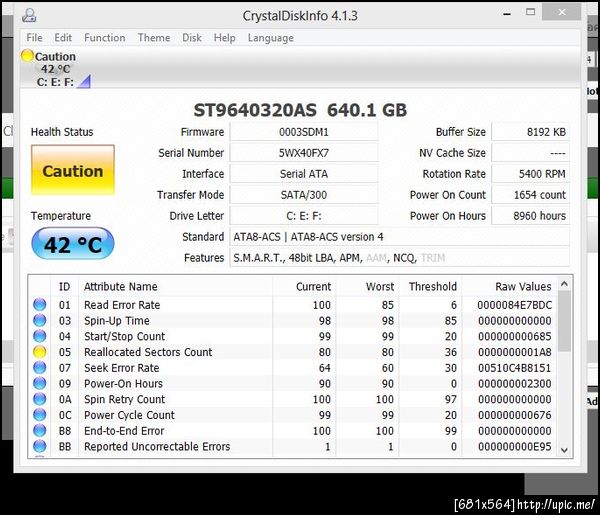Close the CrystalDiskInfo window
Image resolution: width=600 pixels, height=515 pixels.
(x=562, y=12)
